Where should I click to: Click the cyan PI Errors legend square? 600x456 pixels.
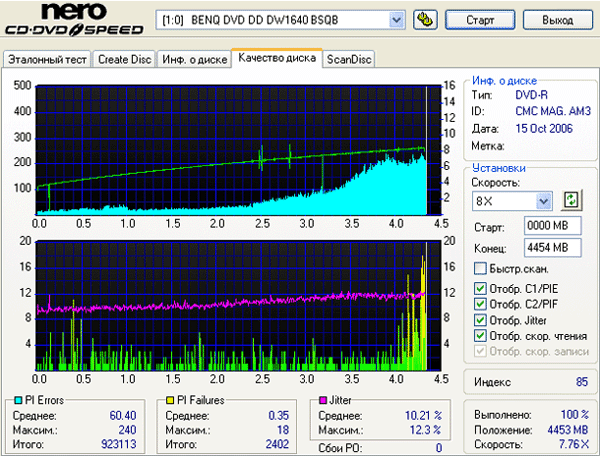(x=15, y=400)
